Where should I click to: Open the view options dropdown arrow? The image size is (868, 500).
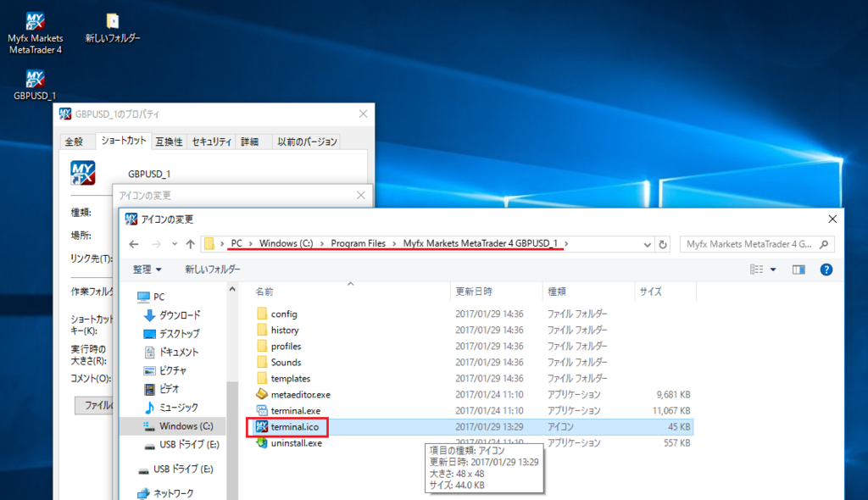point(773,269)
